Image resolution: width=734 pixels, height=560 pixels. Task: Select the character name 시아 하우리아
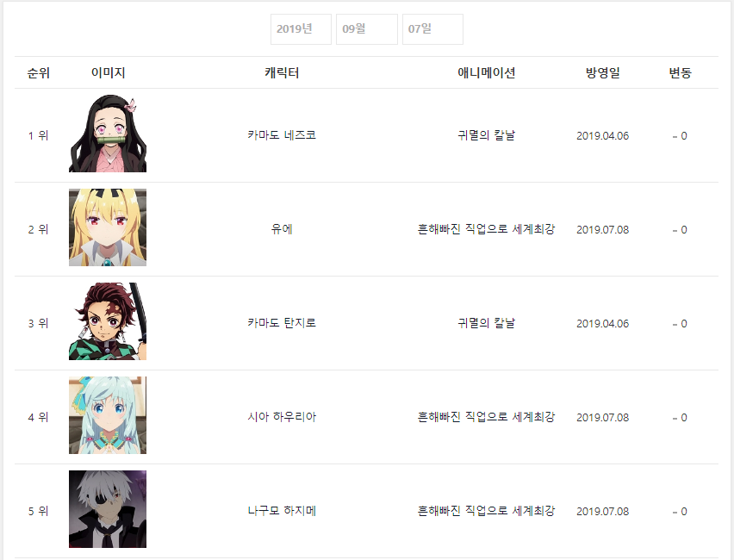pyautogui.click(x=282, y=417)
